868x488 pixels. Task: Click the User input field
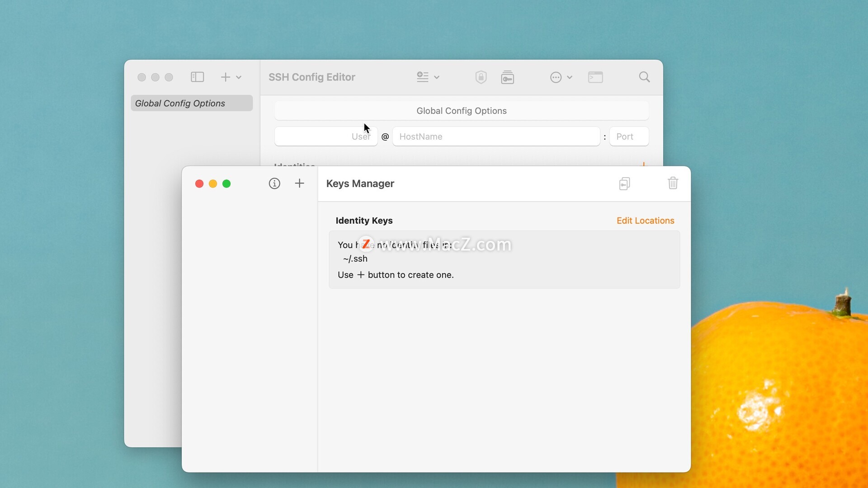click(x=326, y=136)
